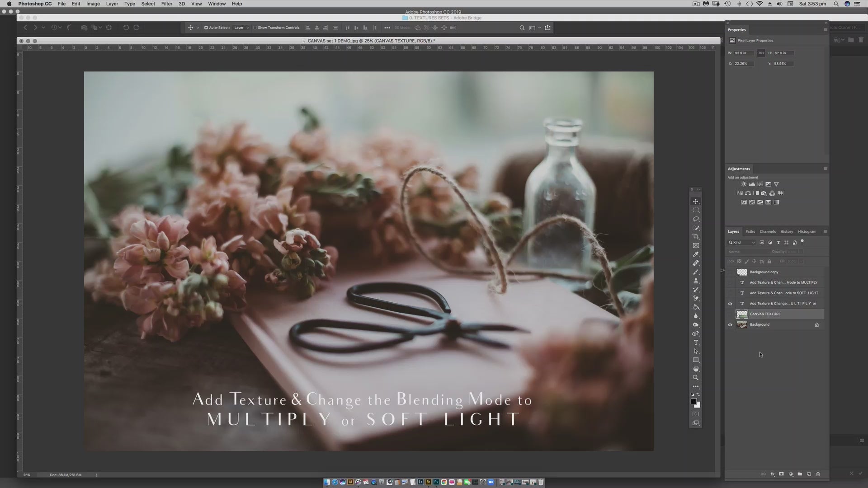
Task: Open the Layers panel options menu
Action: coord(825,231)
